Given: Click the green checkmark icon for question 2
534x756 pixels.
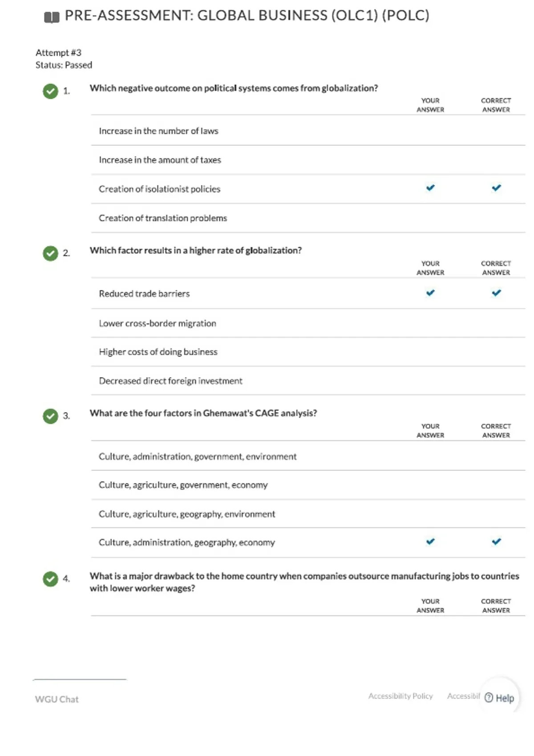Looking at the screenshot, I should click(50, 253).
